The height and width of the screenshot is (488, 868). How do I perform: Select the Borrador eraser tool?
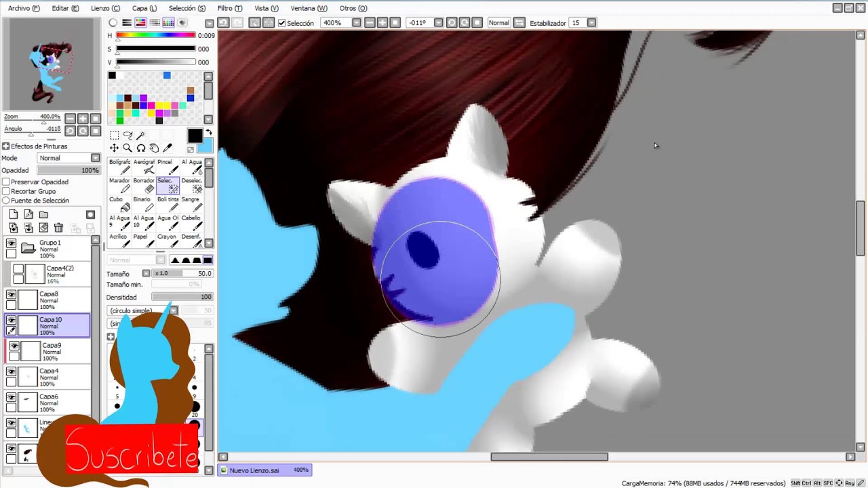144,185
